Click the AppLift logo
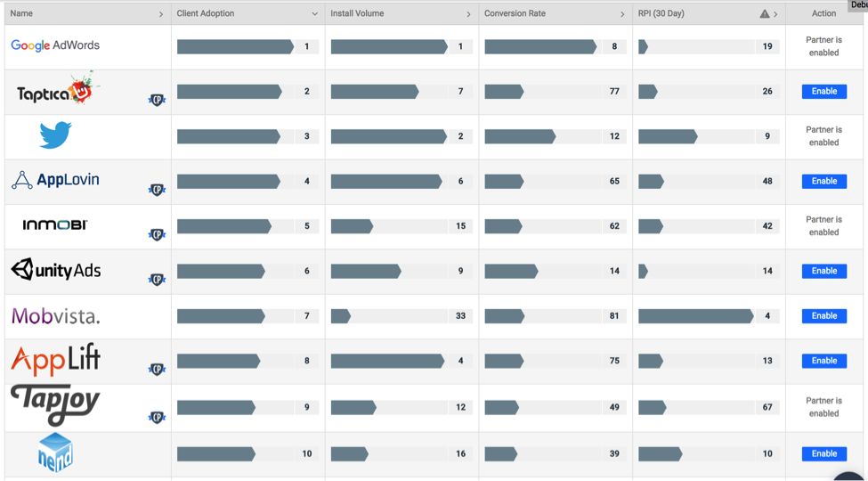 [x=55, y=360]
